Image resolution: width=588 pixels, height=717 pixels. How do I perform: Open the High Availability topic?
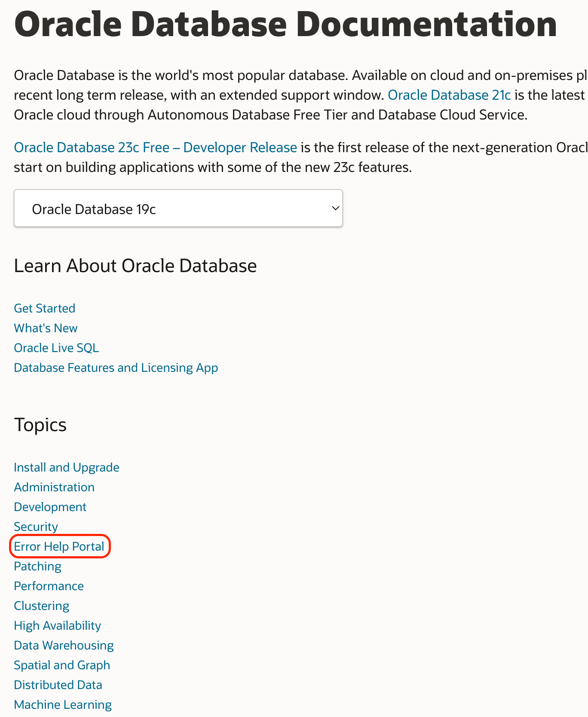pos(57,625)
